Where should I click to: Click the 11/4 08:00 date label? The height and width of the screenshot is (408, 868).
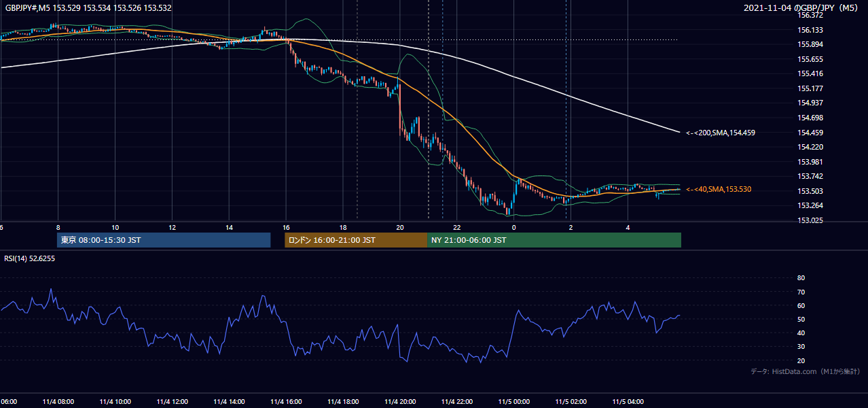click(x=58, y=402)
